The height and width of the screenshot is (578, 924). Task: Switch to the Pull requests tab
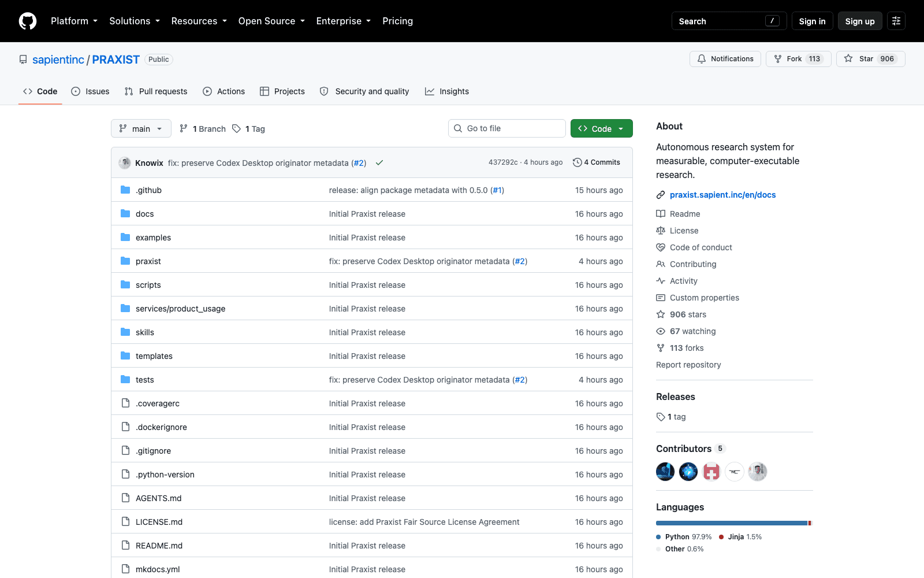[156, 91]
